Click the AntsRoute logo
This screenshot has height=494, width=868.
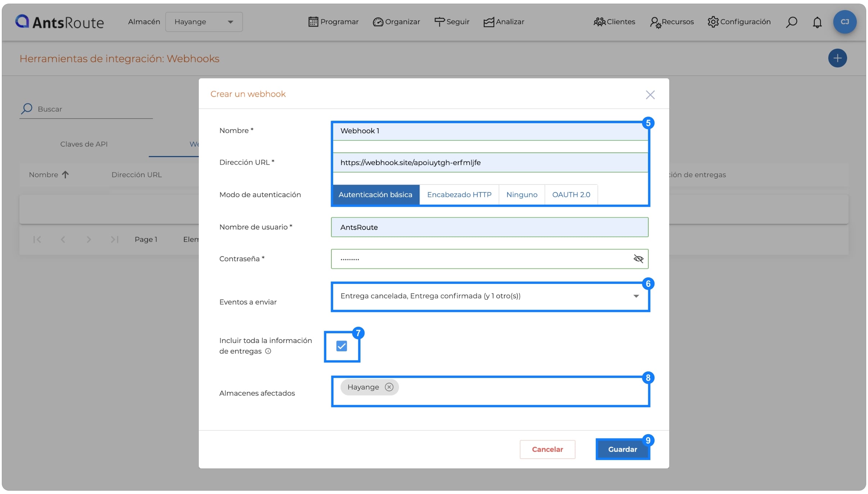pyautogui.click(x=59, y=22)
